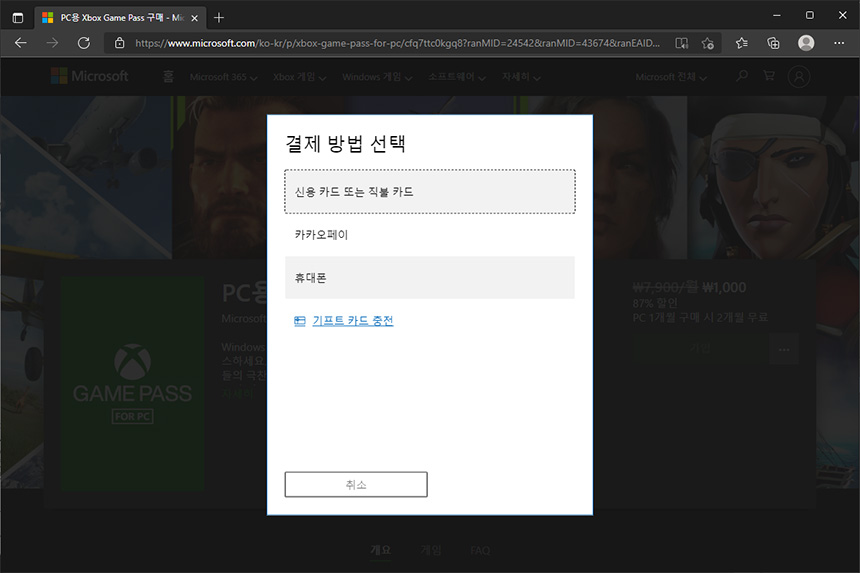Cancel with the 취소 button
This screenshot has width=860, height=573.
pos(356,484)
